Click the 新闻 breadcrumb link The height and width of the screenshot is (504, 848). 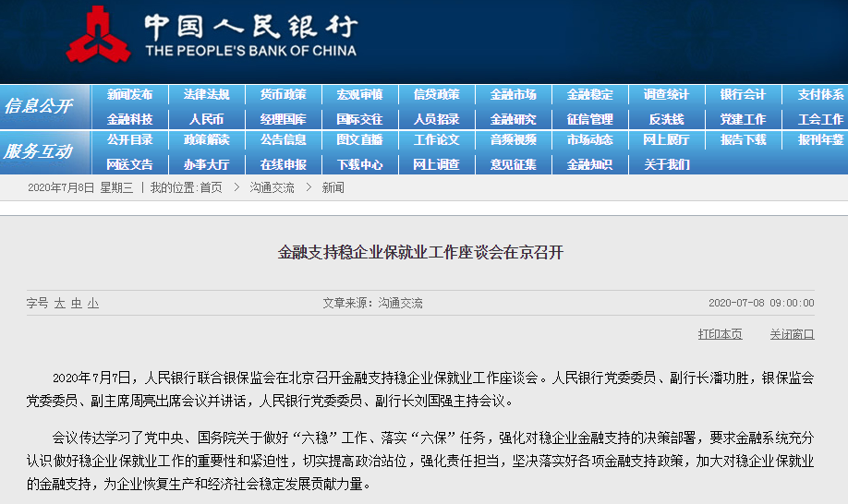click(x=333, y=187)
